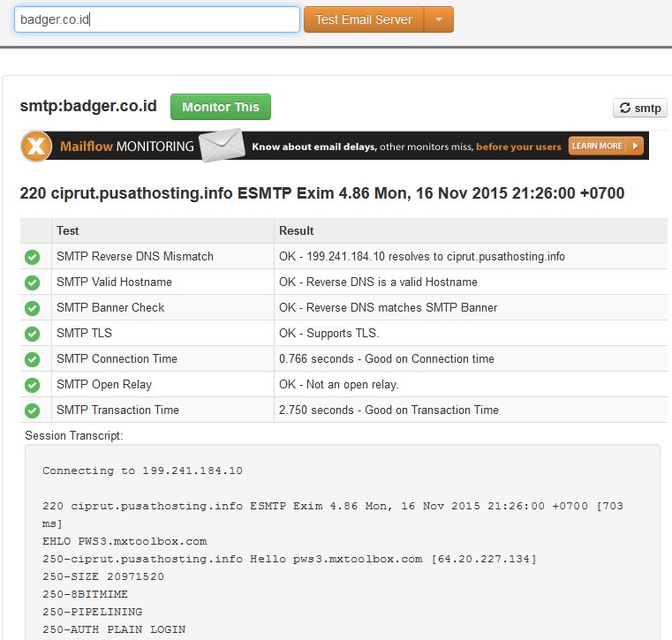Click result '2.750 seconds - Good on Transaction Time'

pos(389,410)
